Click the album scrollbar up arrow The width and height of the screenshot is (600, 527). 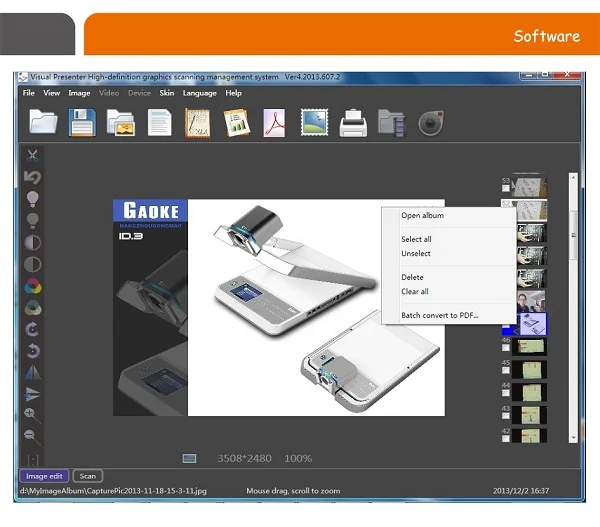pos(573,177)
